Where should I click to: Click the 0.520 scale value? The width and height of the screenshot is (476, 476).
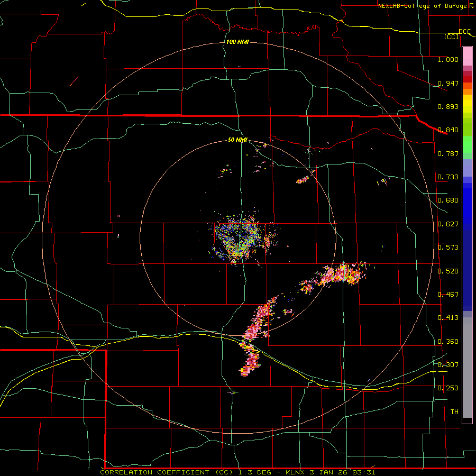(x=448, y=271)
